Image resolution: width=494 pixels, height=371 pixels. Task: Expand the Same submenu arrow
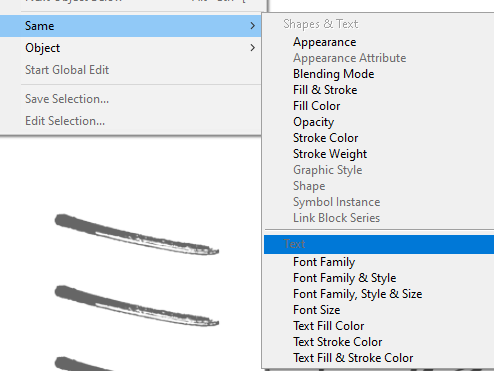pyautogui.click(x=253, y=26)
